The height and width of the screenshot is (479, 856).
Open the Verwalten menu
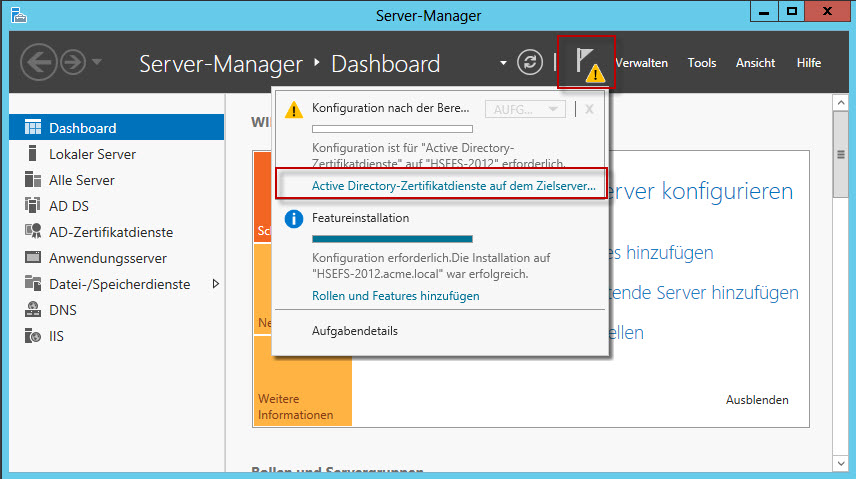pyautogui.click(x=641, y=63)
